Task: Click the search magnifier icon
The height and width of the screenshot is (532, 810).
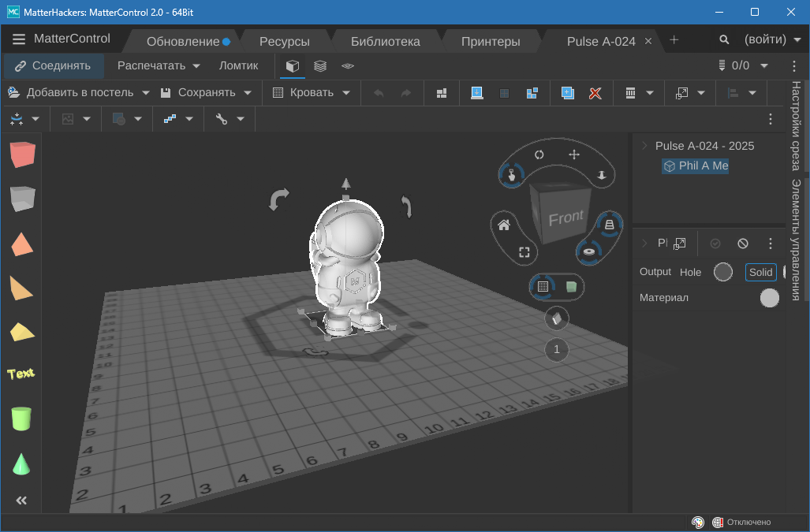Action: (x=724, y=39)
